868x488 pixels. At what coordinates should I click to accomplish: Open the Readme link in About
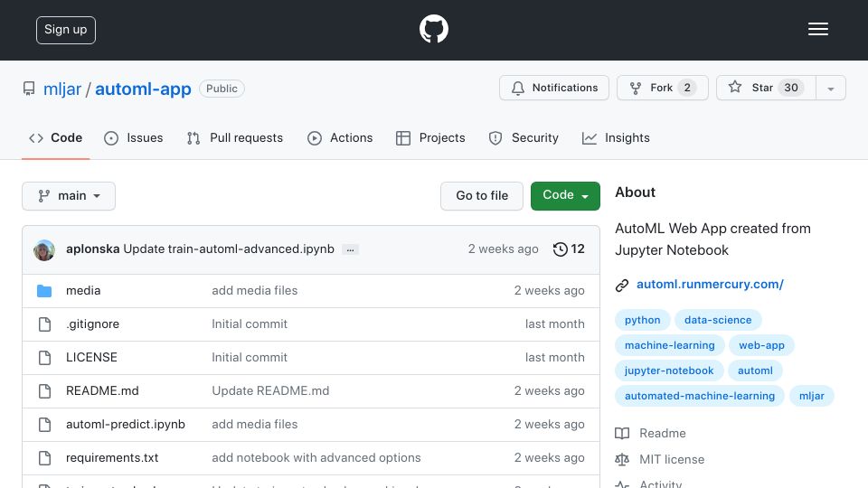point(651,433)
